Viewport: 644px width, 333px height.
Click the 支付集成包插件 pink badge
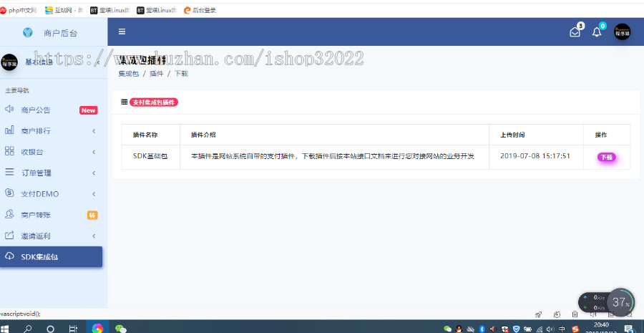tap(154, 102)
